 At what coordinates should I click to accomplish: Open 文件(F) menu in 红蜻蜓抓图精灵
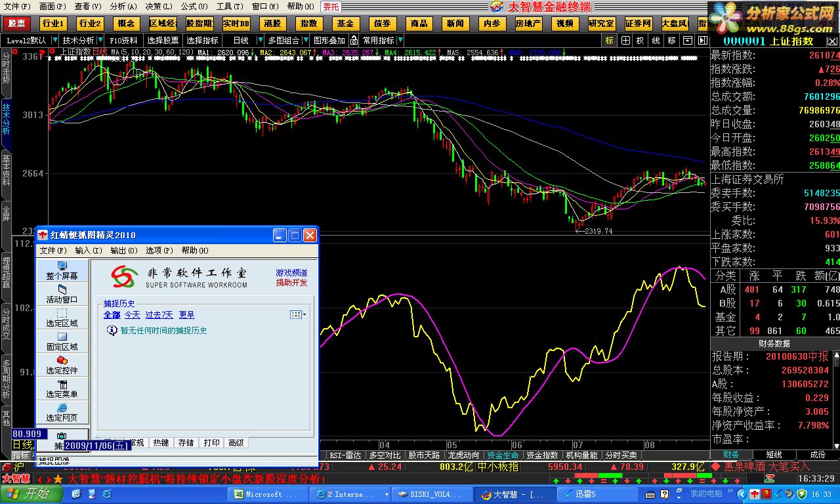coord(53,250)
